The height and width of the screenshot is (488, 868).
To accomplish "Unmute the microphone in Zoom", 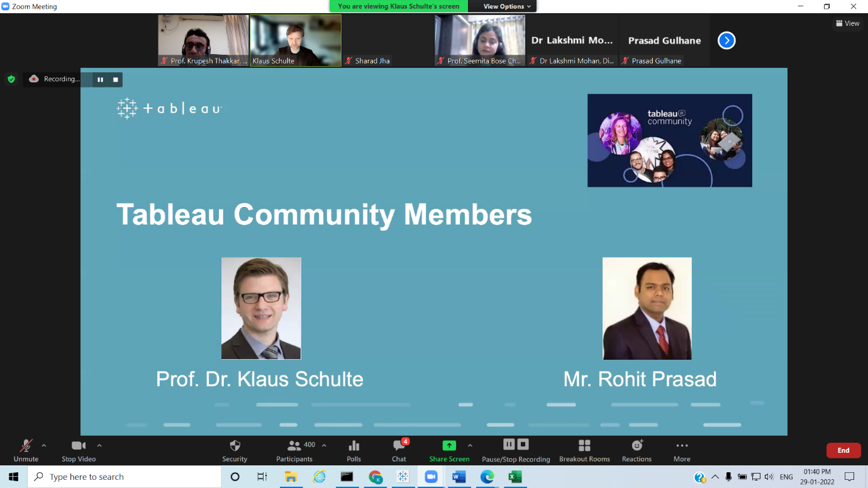I will point(26,450).
